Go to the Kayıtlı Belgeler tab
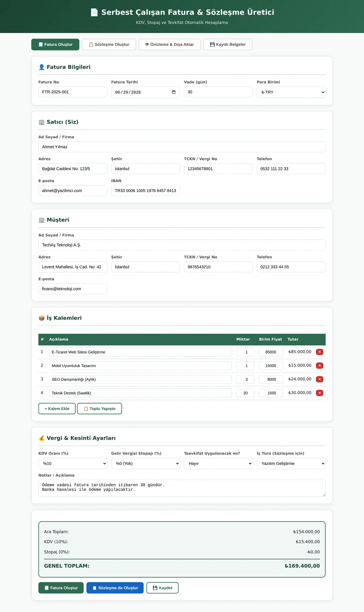This screenshot has height=612, width=364. click(228, 45)
